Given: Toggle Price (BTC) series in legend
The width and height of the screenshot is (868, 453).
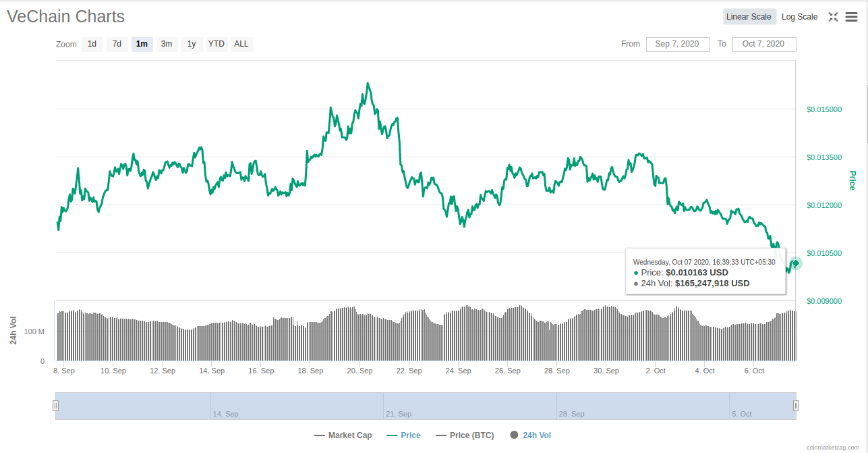Looking at the screenshot, I should [465, 435].
